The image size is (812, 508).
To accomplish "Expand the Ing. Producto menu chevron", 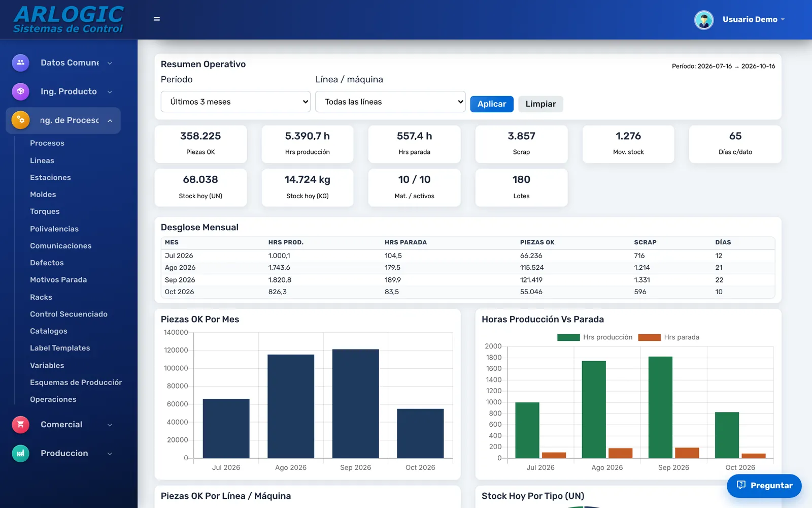I will (110, 92).
